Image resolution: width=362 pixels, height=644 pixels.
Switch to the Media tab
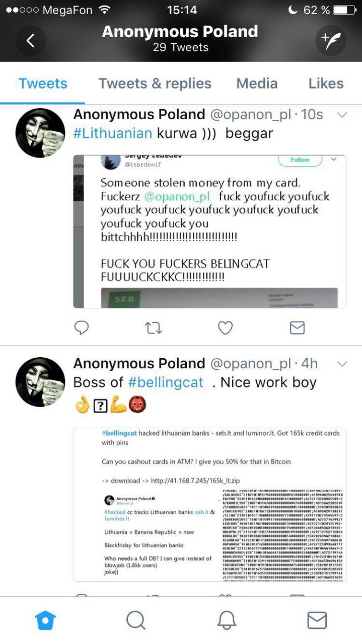click(257, 84)
